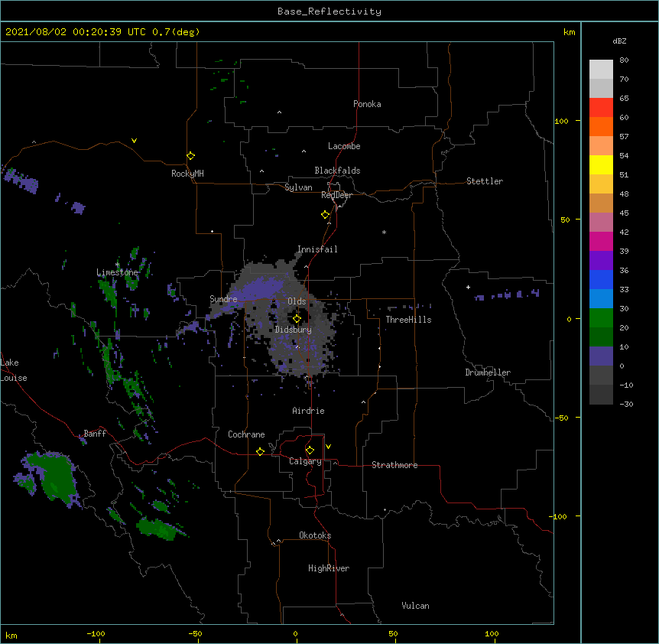Click the 65 value in dBZ legend
Screen dimensions: 659x644
[624, 98]
